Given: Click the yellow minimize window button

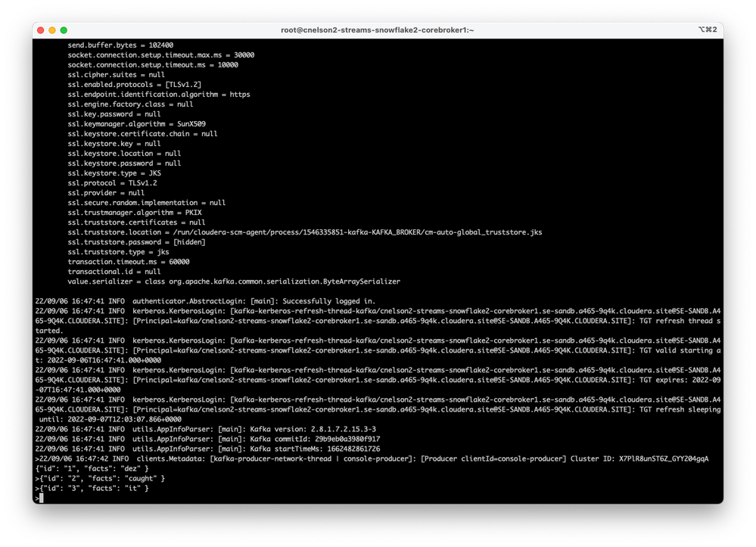Looking at the screenshot, I should click(x=52, y=30).
